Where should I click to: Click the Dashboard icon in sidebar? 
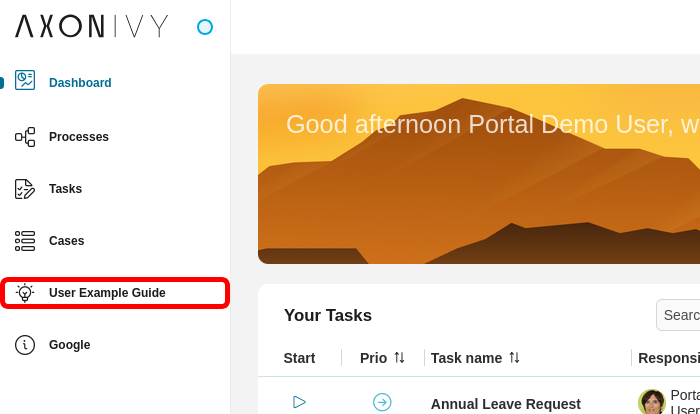(x=25, y=82)
